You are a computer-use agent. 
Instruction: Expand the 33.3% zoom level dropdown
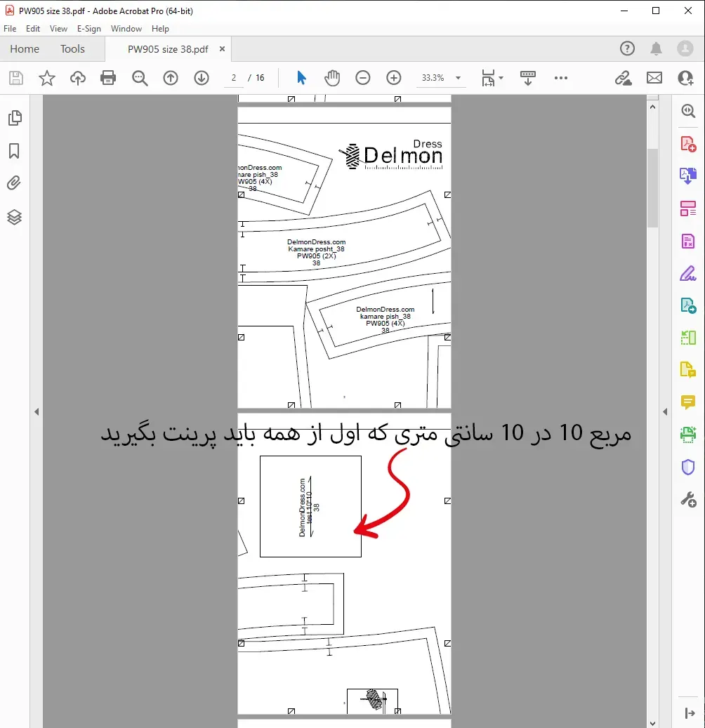coord(459,78)
